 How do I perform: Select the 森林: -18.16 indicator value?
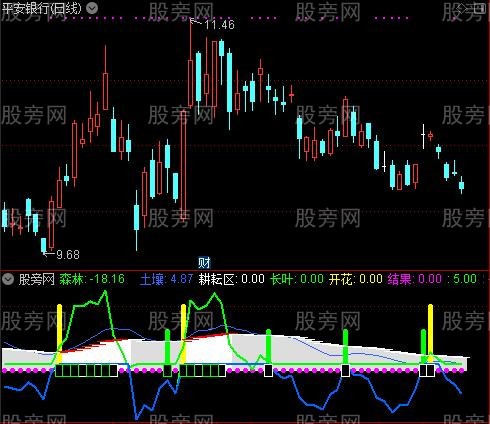[x=92, y=279]
